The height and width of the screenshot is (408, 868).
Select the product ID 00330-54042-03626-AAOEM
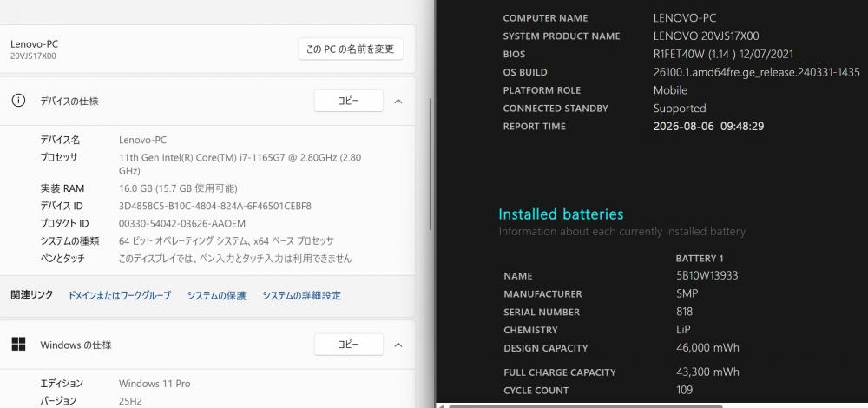[182, 224]
